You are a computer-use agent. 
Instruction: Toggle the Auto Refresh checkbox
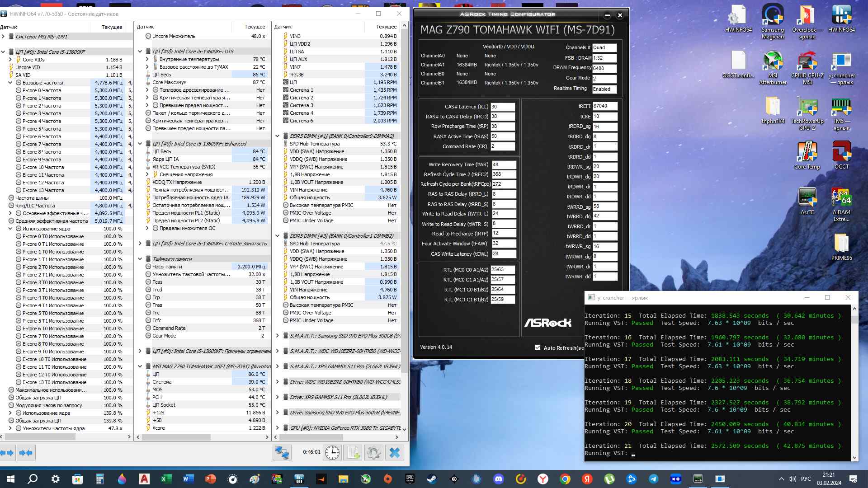point(538,347)
